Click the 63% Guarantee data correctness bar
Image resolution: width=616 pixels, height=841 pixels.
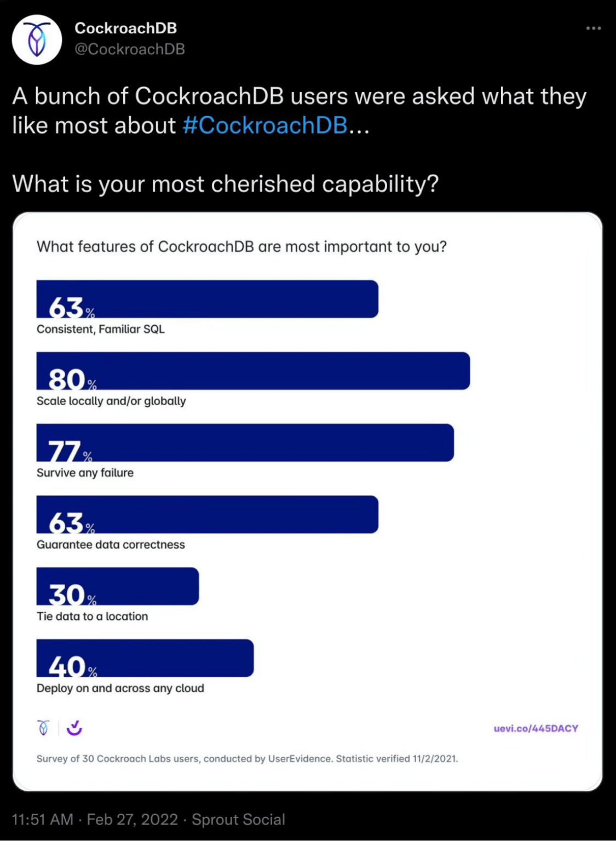(x=207, y=514)
